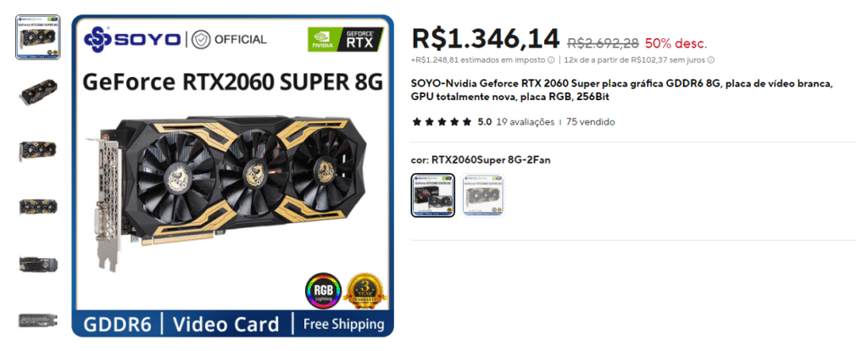Screen dimensions: 868x351
Task: View the fifth thumbnail showing card side
Action: tap(37, 264)
